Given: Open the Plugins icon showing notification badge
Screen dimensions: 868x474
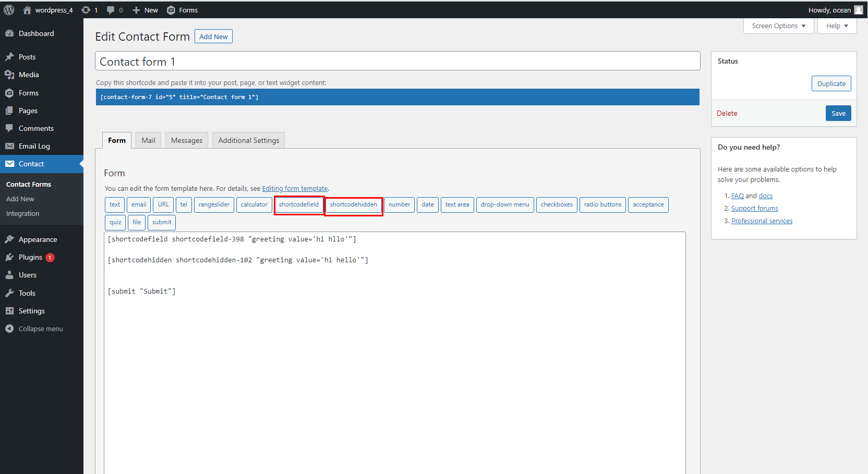Looking at the screenshot, I should tap(10, 257).
